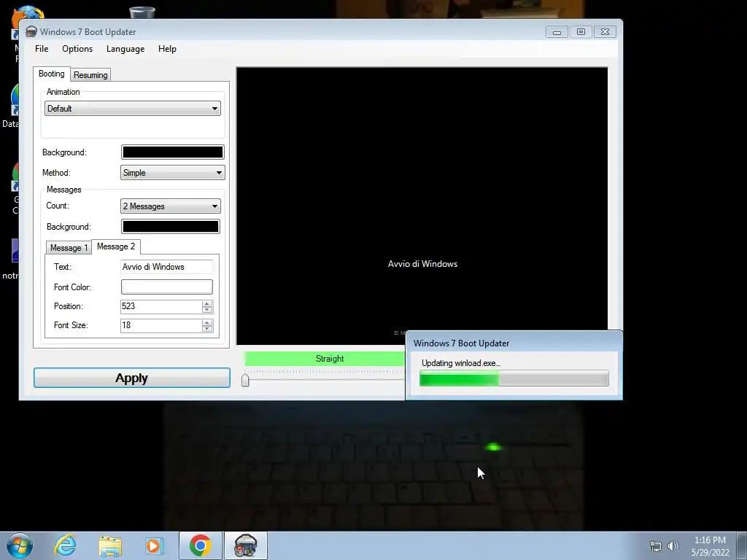Open Windows Media Player from taskbar
The image size is (747, 560).
click(x=155, y=545)
